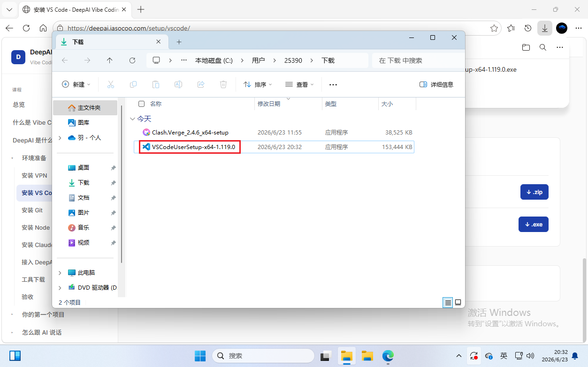588x367 pixels.
Task: Click the Copy icon in Explorer toolbar
Action: tap(133, 84)
